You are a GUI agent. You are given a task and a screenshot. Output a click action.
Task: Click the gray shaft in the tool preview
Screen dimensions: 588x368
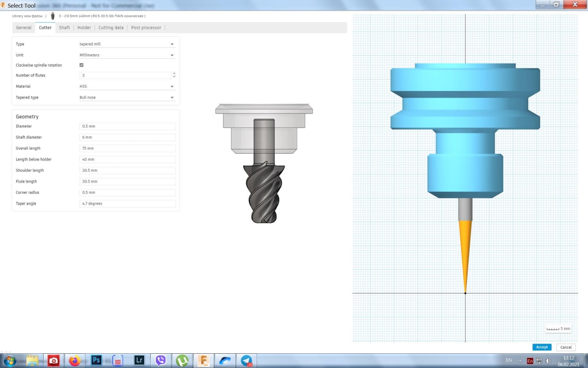tap(465, 209)
